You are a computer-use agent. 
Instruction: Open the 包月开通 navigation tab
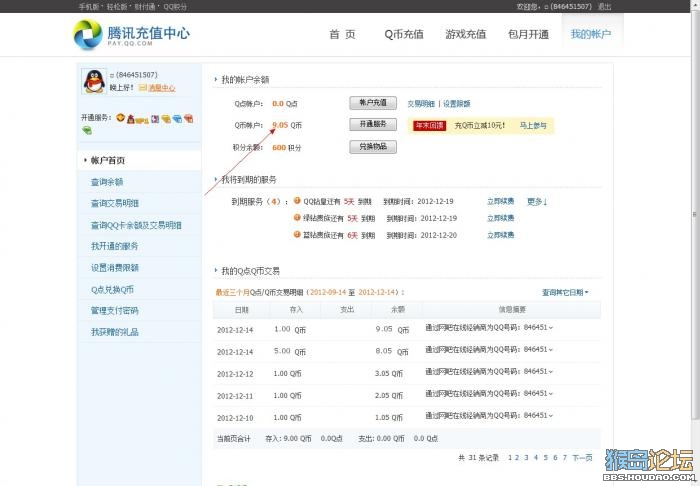(x=528, y=34)
